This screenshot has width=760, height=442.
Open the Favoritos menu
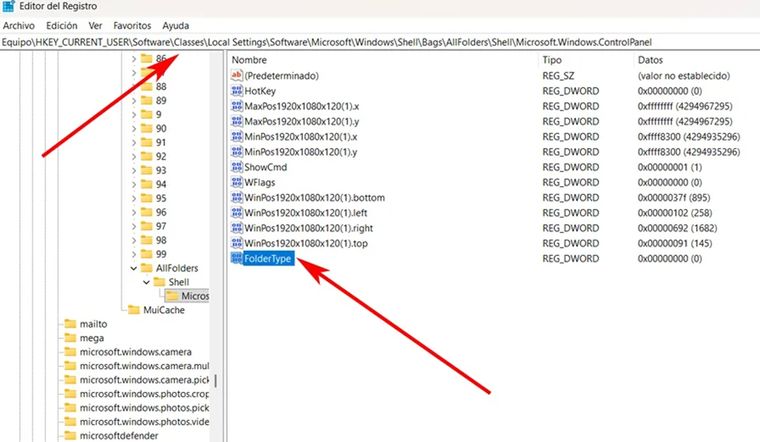tap(133, 25)
